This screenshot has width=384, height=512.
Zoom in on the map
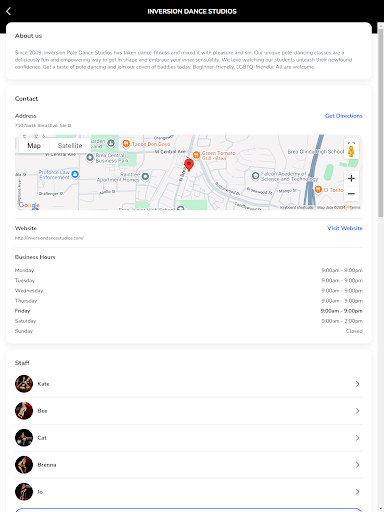[x=351, y=178]
